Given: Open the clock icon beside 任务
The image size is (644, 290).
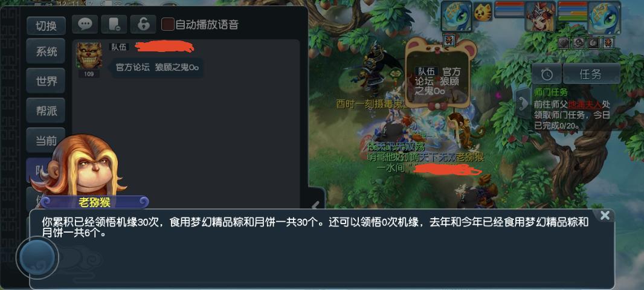Looking at the screenshot, I should point(547,74).
